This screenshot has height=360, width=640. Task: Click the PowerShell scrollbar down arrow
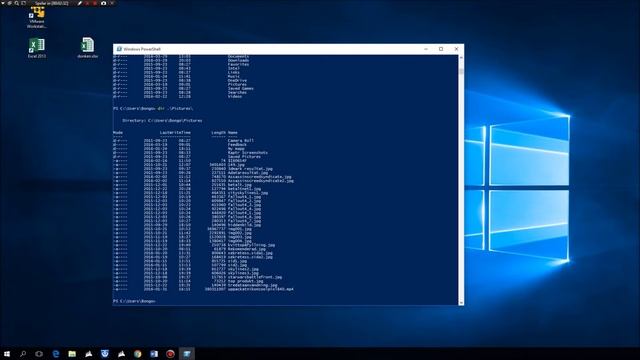point(461,302)
